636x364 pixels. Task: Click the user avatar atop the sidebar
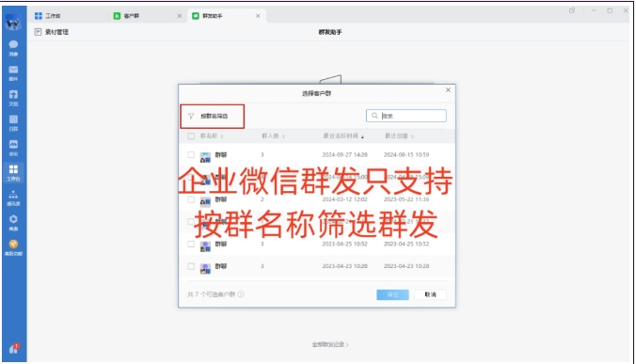(13, 23)
